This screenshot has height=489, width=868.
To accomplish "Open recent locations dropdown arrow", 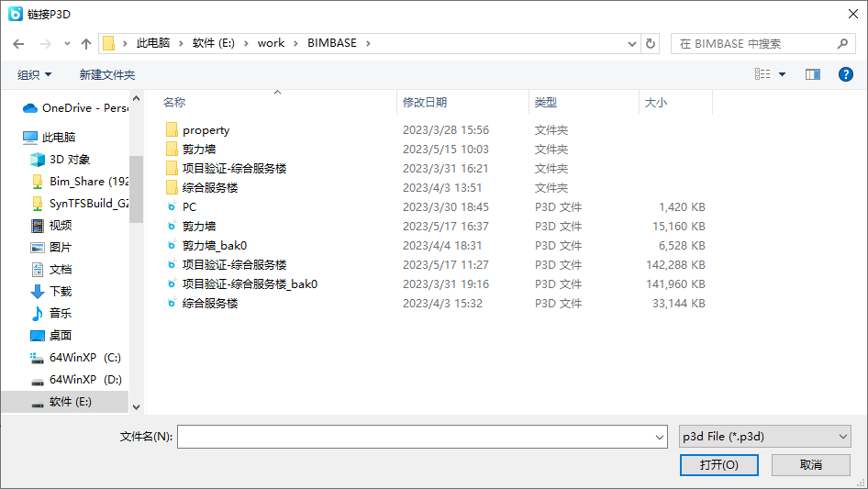I will [67, 44].
